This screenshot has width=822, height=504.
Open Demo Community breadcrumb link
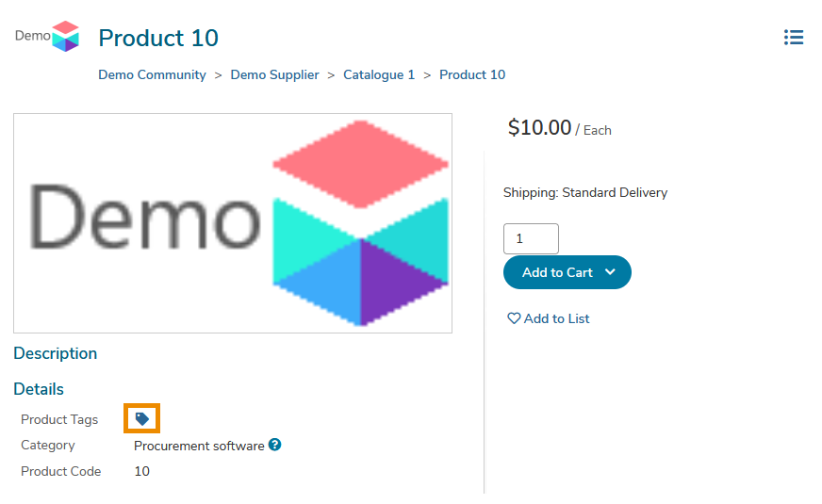click(152, 75)
